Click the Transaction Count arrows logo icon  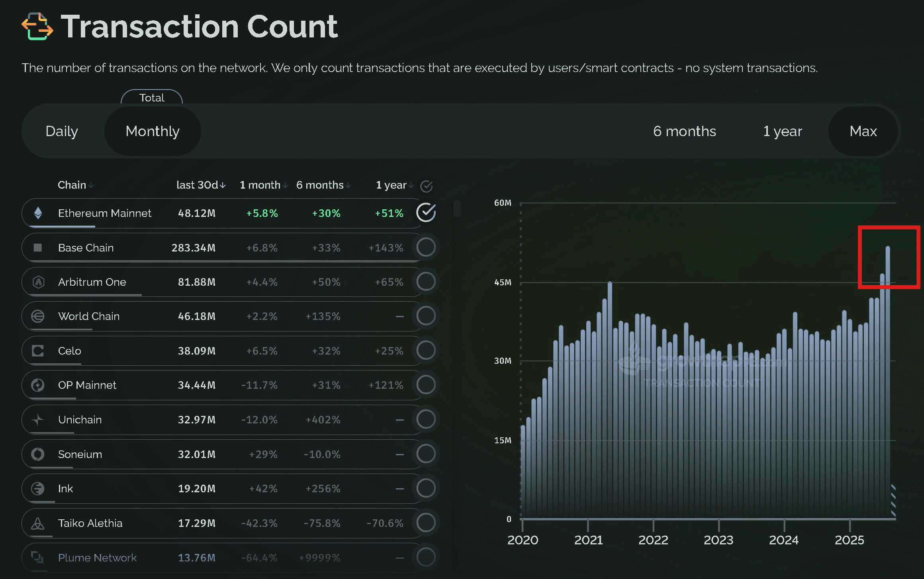point(37,26)
